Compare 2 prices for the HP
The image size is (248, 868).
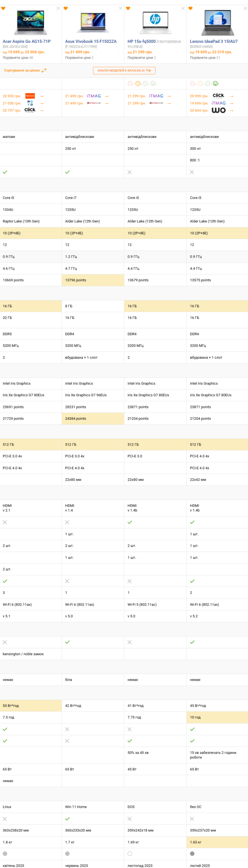tap(141, 58)
